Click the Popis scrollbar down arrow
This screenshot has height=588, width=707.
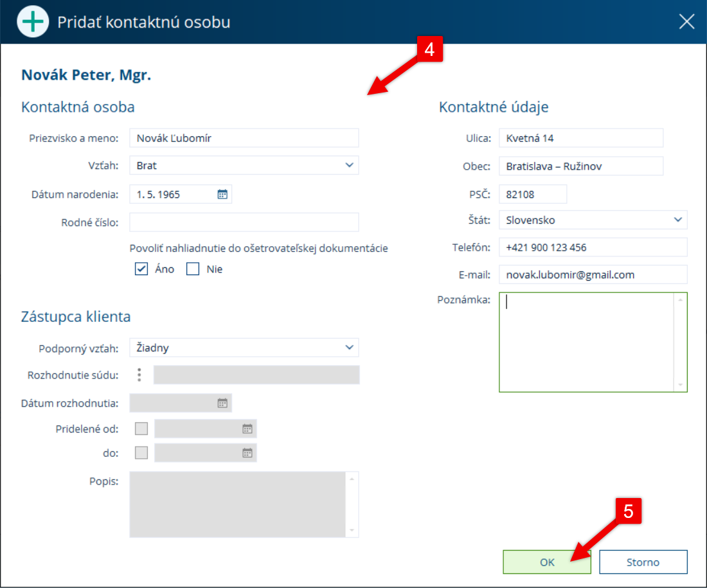point(352,530)
